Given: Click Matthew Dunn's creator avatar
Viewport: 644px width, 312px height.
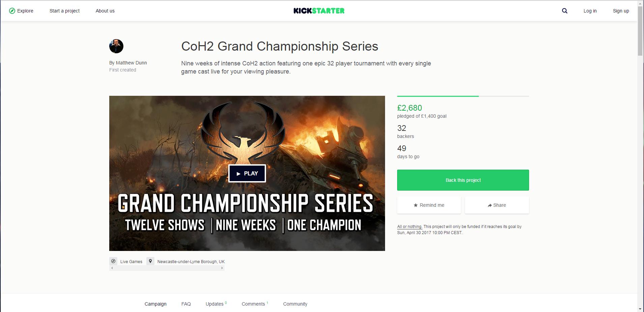Looking at the screenshot, I should coord(116,46).
